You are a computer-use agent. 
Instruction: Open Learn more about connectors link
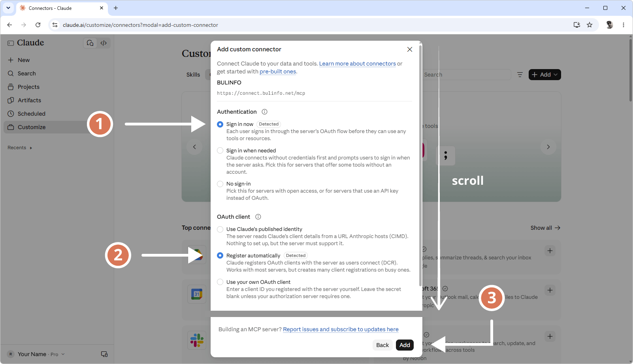point(357,64)
